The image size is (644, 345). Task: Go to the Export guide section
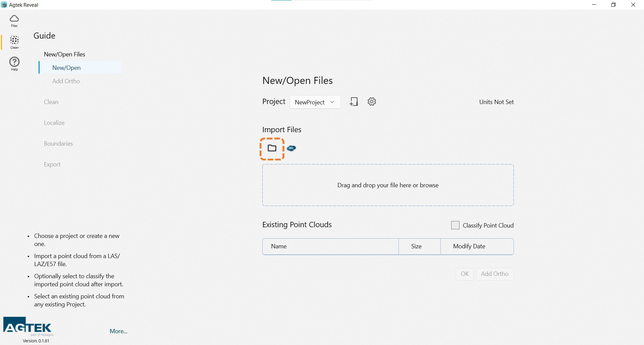coord(52,164)
